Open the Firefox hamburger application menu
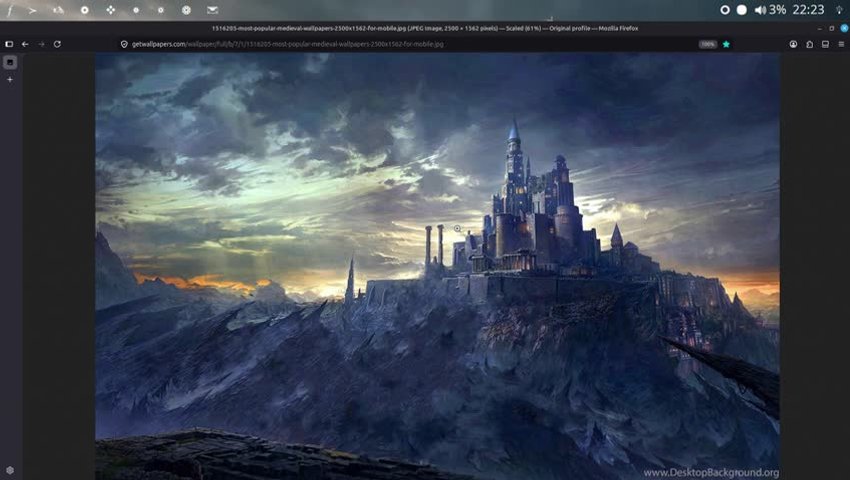The width and height of the screenshot is (850, 480). click(x=841, y=44)
